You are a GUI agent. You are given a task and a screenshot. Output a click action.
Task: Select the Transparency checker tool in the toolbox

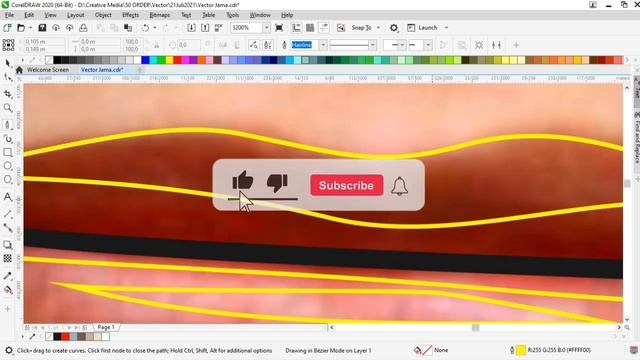pyautogui.click(x=8, y=258)
